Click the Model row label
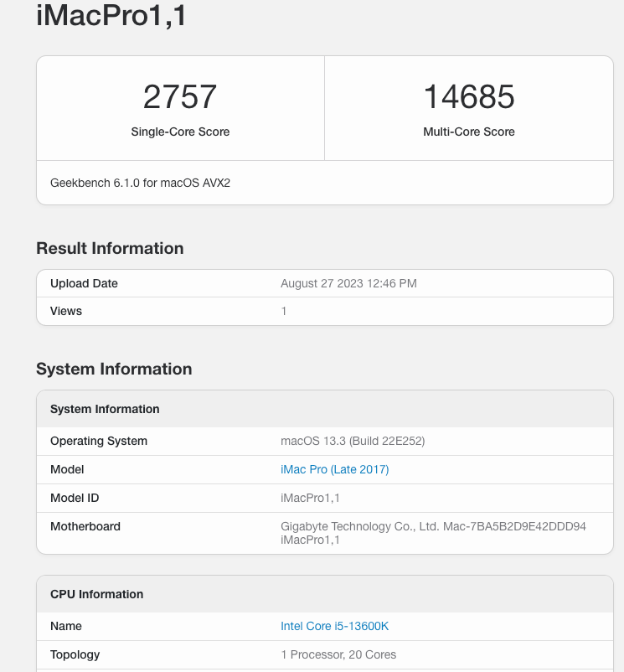624x672 pixels. 67,469
